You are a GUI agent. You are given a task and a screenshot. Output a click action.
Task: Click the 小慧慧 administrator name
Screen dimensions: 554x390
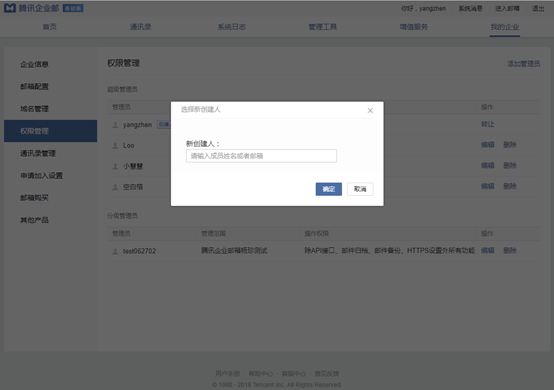[x=133, y=166]
